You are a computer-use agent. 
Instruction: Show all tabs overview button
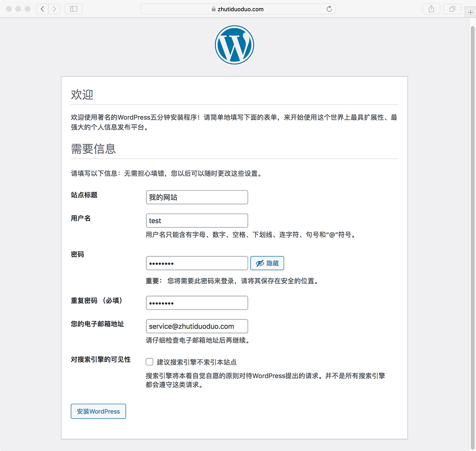pyautogui.click(x=452, y=9)
